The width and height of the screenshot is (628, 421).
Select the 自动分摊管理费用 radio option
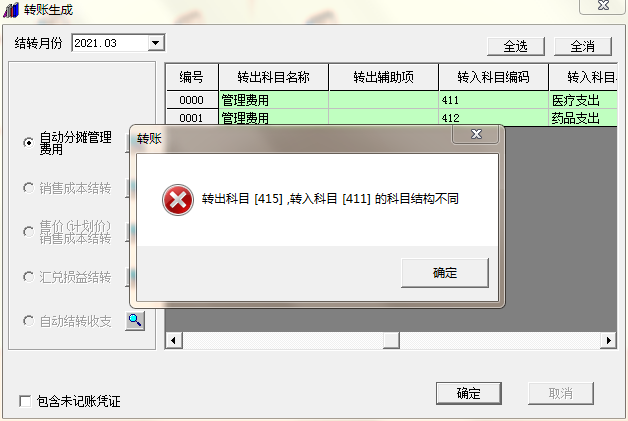tap(28, 143)
